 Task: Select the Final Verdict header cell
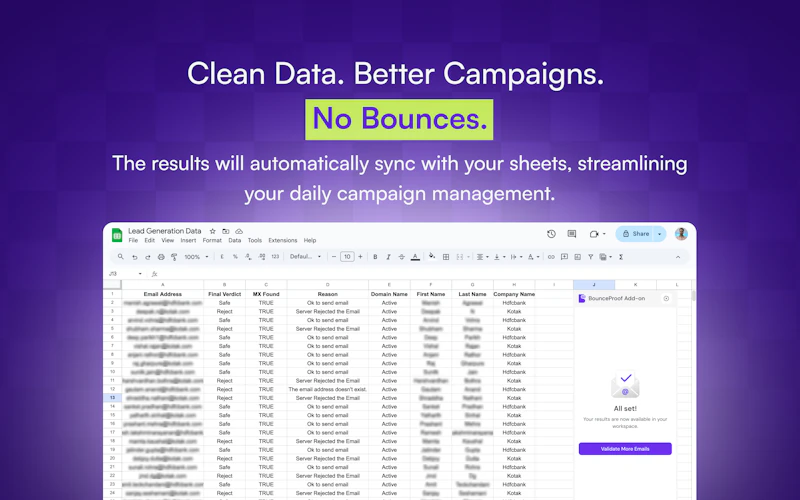(224, 294)
